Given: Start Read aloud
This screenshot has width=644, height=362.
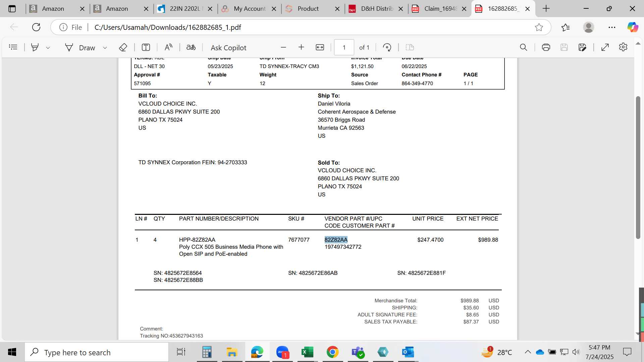Looking at the screenshot, I should [168, 47].
